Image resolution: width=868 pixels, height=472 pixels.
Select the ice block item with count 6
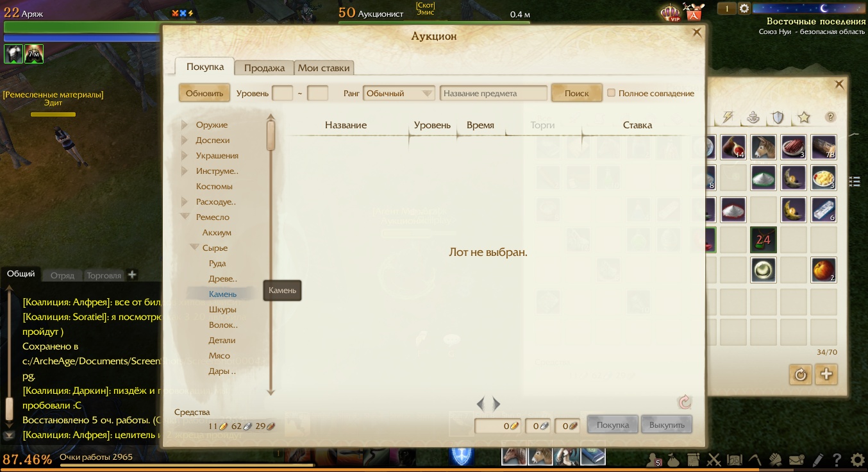pos(823,209)
